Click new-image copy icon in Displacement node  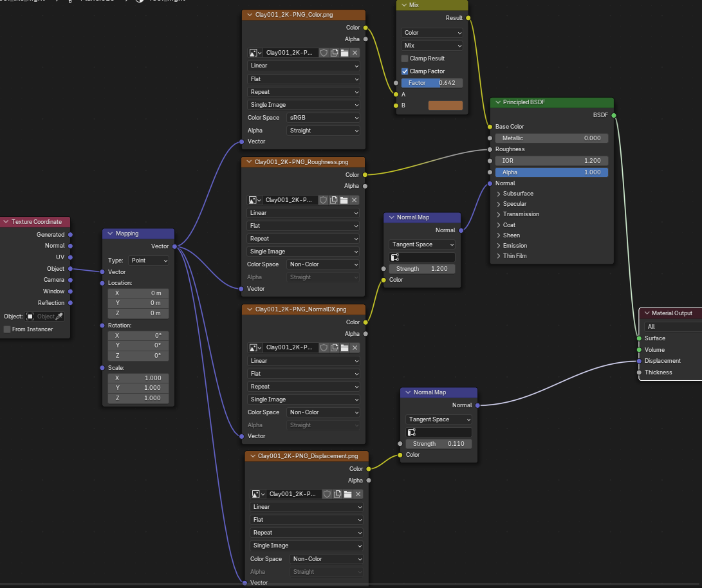tap(338, 494)
